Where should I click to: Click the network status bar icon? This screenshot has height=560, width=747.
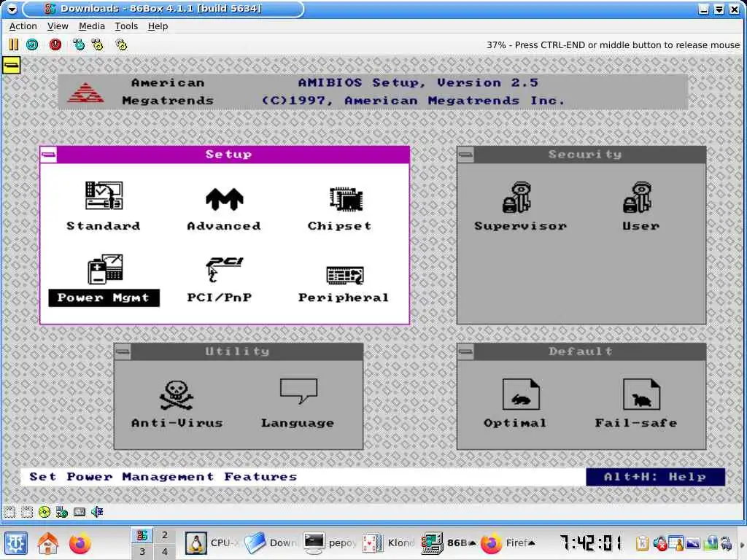coord(62,512)
